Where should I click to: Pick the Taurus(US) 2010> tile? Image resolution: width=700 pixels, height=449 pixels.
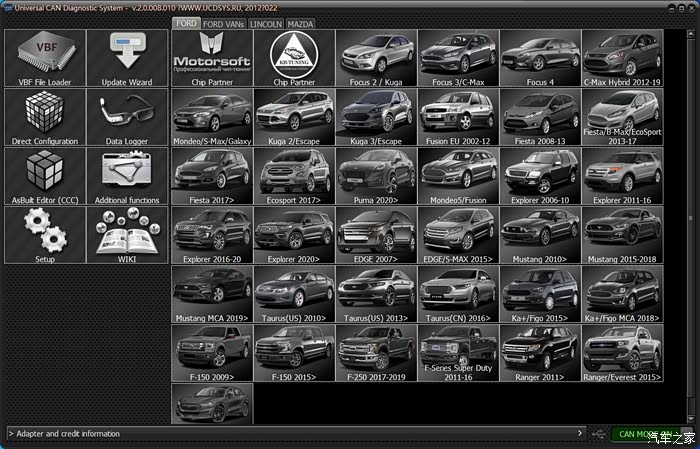[294, 294]
